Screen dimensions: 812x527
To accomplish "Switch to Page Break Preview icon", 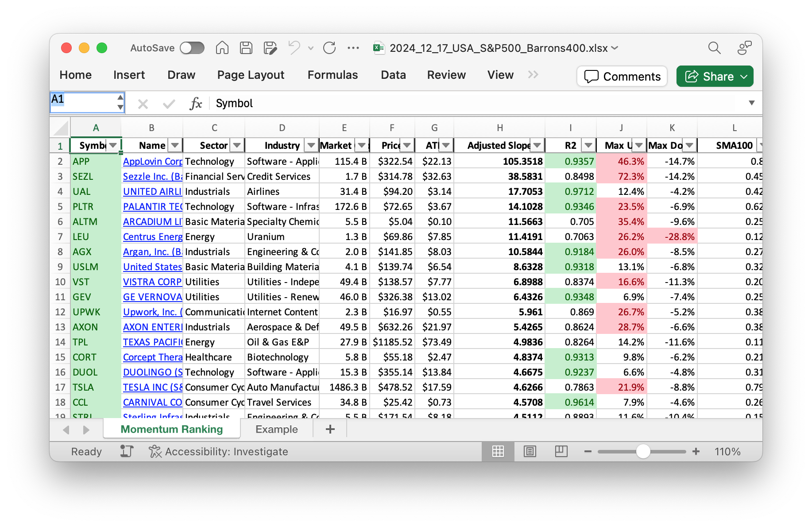I will (561, 451).
